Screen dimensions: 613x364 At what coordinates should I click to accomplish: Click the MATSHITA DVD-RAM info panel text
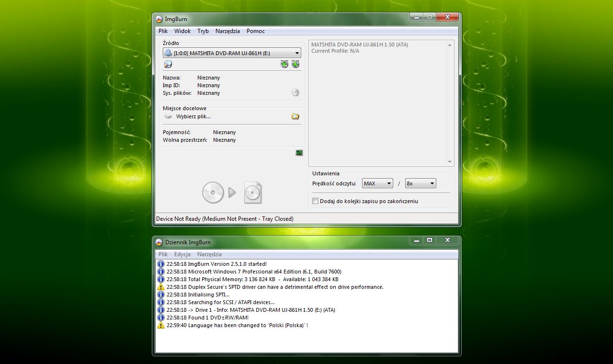point(360,45)
